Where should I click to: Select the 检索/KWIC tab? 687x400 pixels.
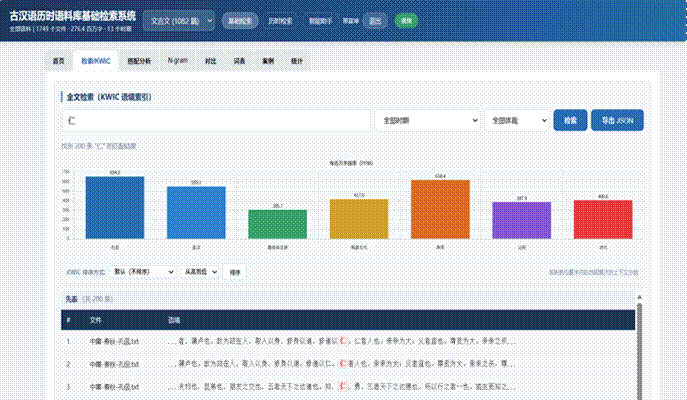pyautogui.click(x=96, y=61)
